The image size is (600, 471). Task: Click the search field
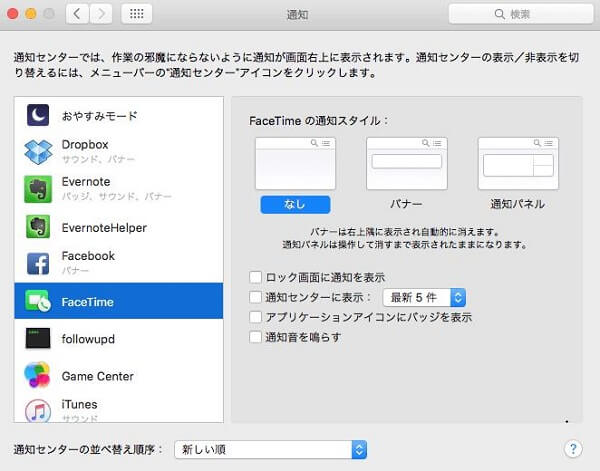521,14
